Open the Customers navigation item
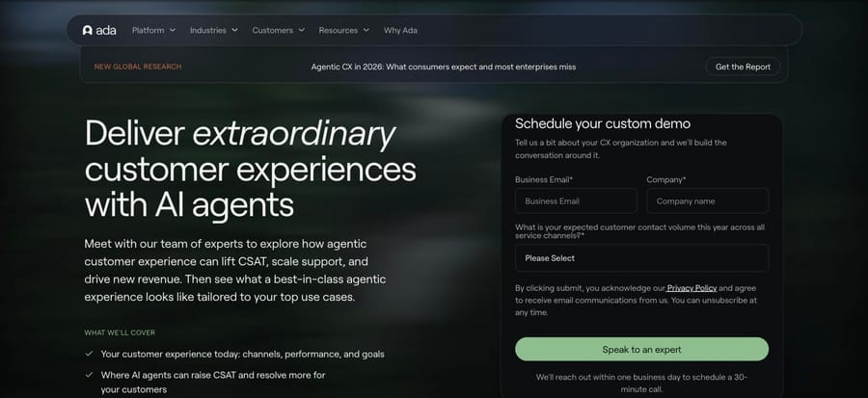The width and height of the screenshot is (868, 398). [x=272, y=31]
